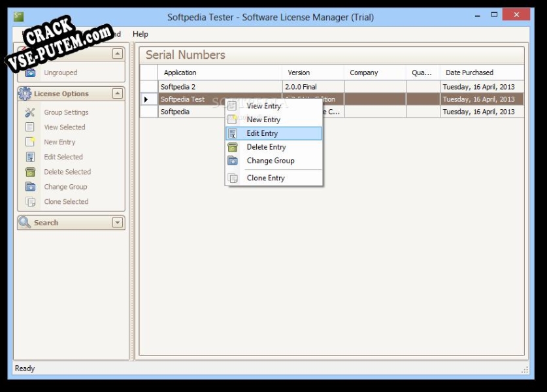
Task: Click Change Group link in sidebar
Action: (x=65, y=187)
